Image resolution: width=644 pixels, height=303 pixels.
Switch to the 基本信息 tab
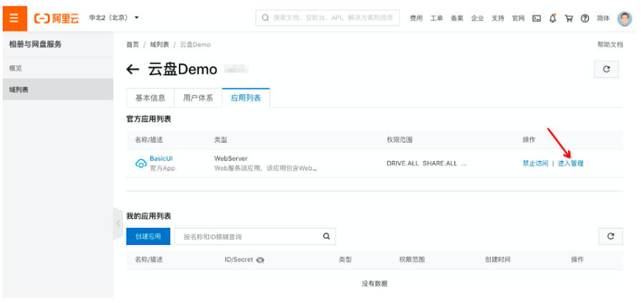(150, 98)
